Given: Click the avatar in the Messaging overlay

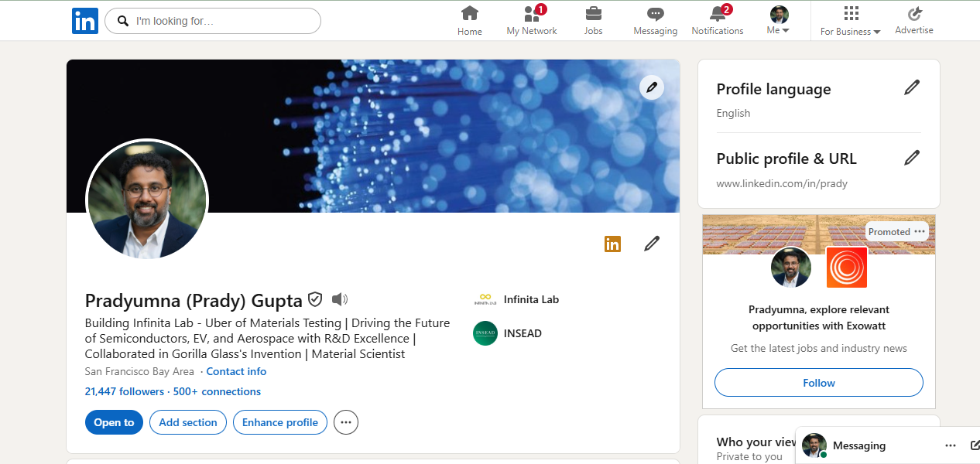Looking at the screenshot, I should (814, 445).
